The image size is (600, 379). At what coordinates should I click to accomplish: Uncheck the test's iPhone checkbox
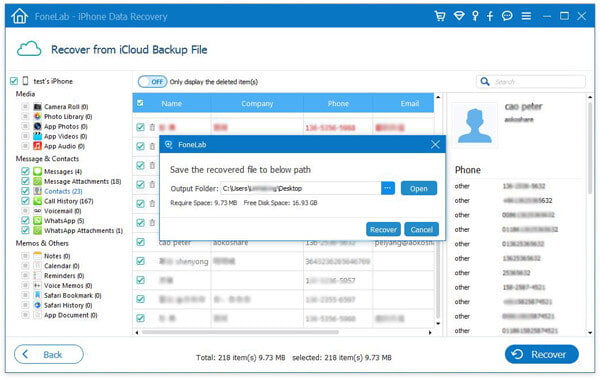(14, 81)
